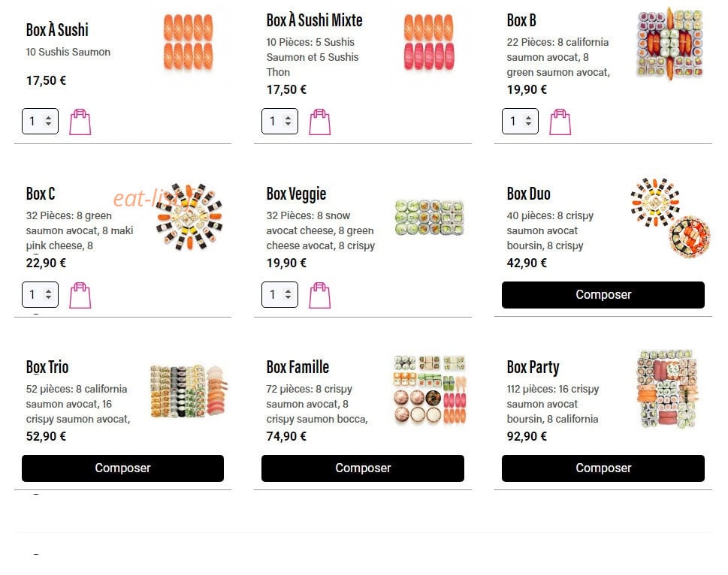Add Box À Sushi to shopping bag
This screenshot has height=575, width=728.
pos(80,122)
